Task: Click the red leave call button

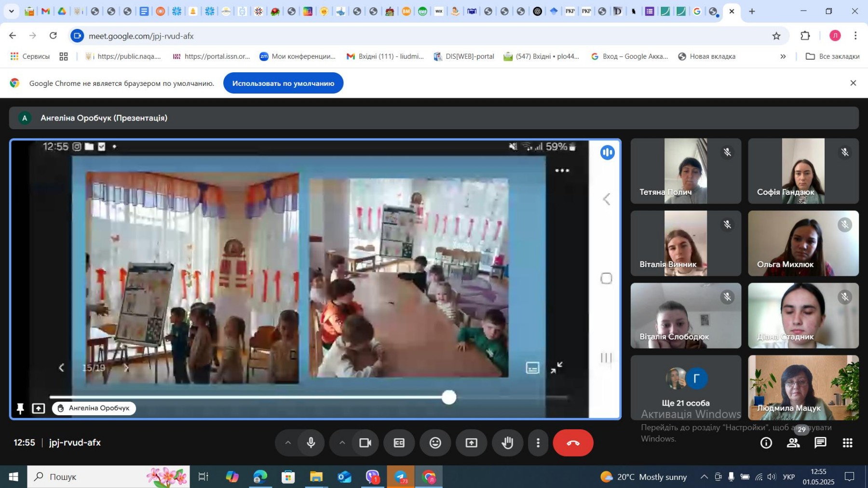Action: click(573, 443)
